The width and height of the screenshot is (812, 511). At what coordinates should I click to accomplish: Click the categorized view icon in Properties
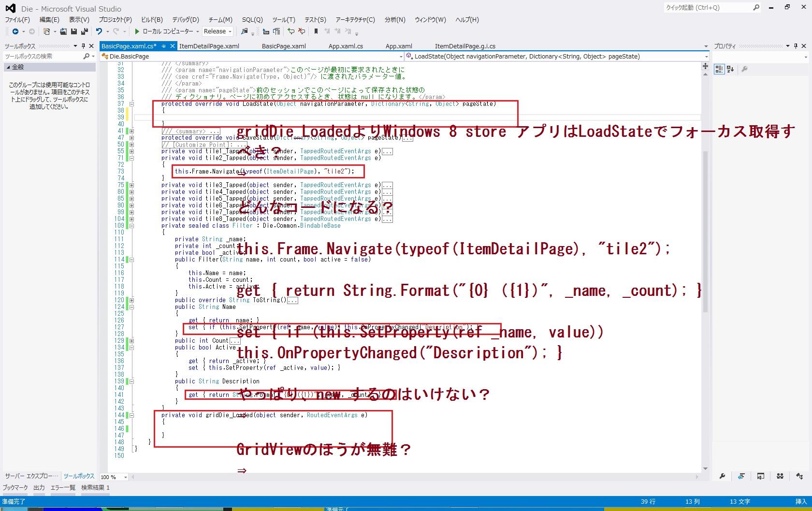tap(719, 69)
